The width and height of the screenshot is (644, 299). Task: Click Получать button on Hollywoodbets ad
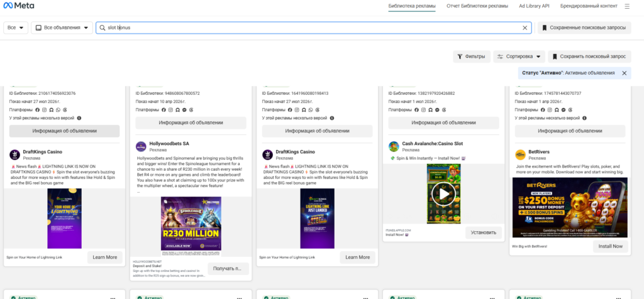point(228,269)
